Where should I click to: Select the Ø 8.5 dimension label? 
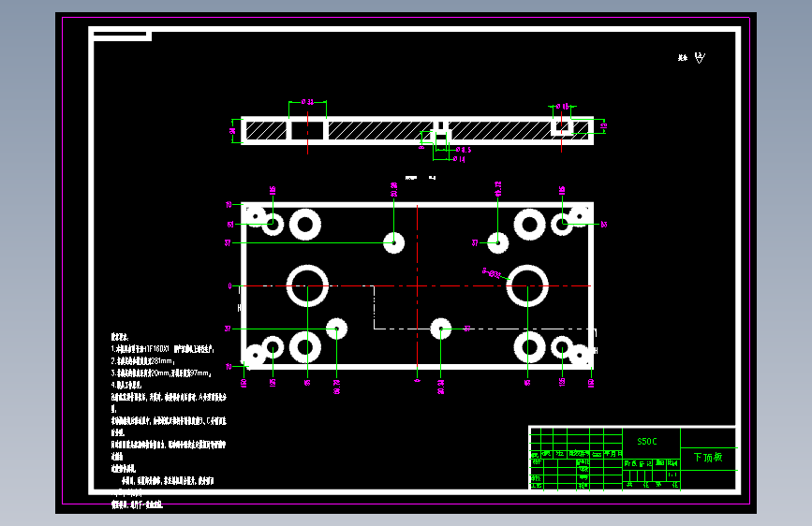tap(464, 150)
